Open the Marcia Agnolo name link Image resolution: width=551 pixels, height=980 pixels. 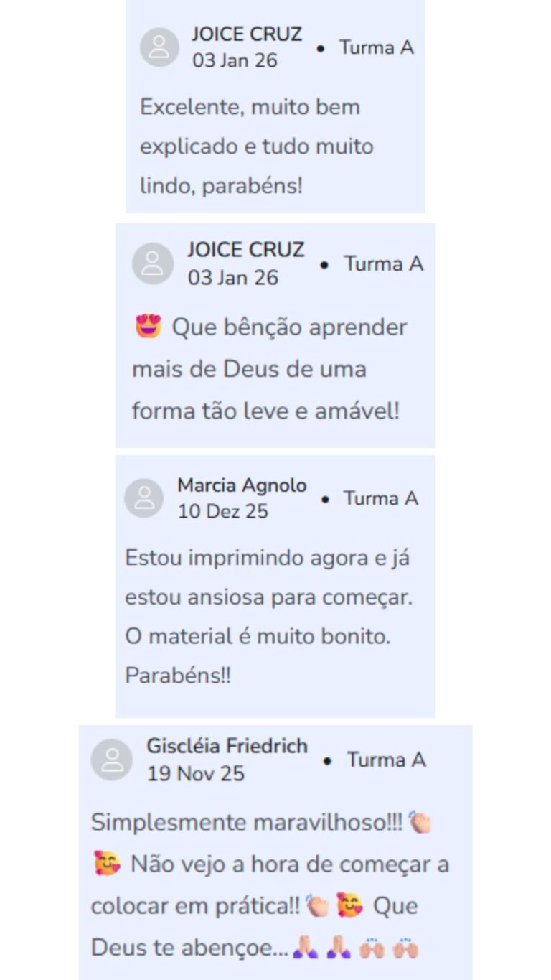click(242, 485)
